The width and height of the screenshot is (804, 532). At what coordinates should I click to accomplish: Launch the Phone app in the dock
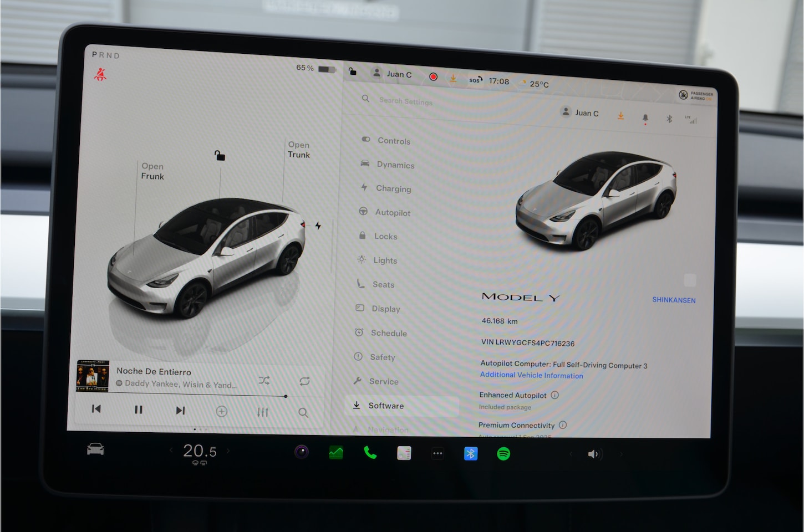(x=370, y=453)
